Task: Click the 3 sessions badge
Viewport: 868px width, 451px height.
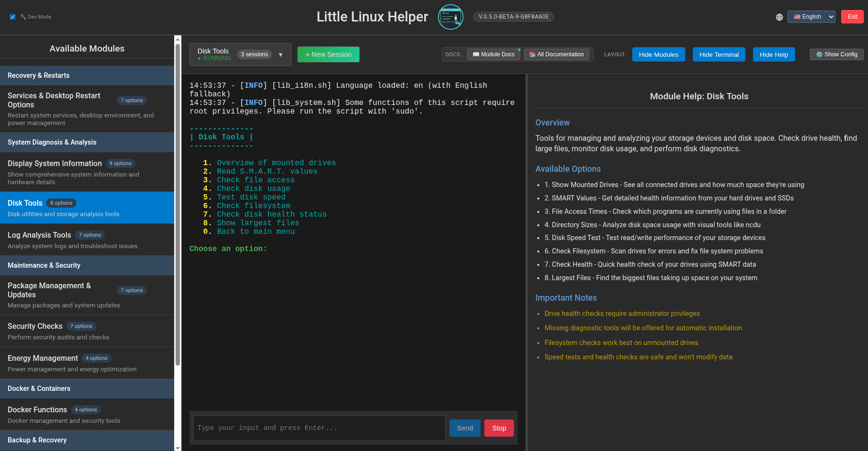Action: click(254, 54)
